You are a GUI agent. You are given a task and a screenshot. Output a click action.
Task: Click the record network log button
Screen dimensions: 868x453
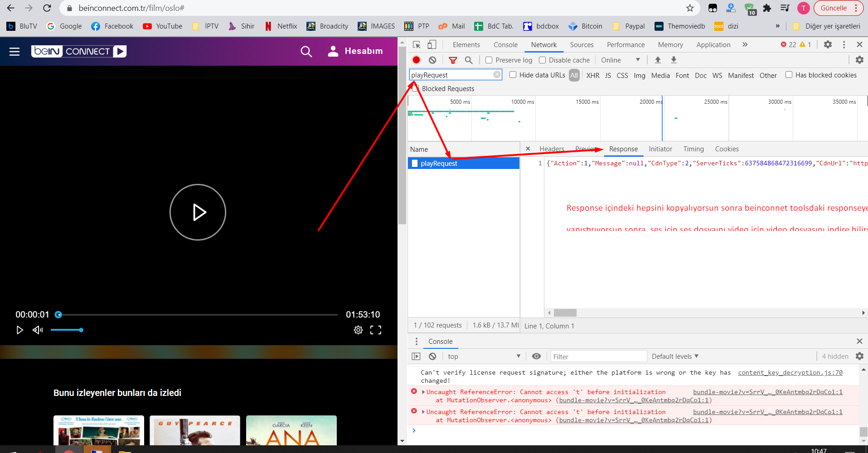(x=416, y=60)
